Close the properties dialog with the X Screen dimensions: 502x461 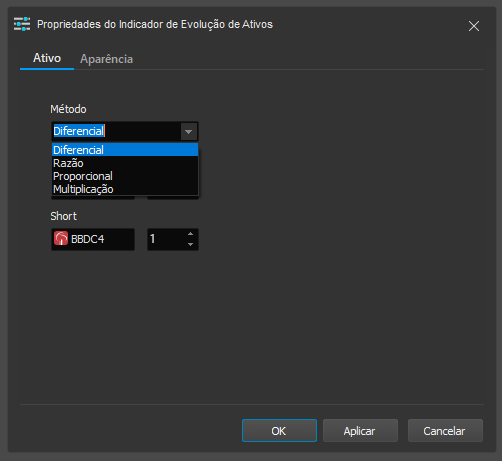(x=474, y=26)
